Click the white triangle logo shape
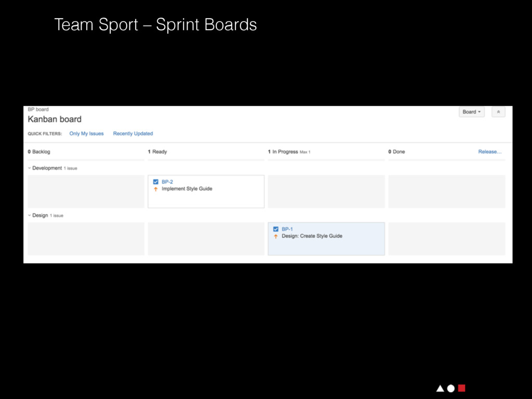The width and height of the screenshot is (532, 399). tap(440, 388)
